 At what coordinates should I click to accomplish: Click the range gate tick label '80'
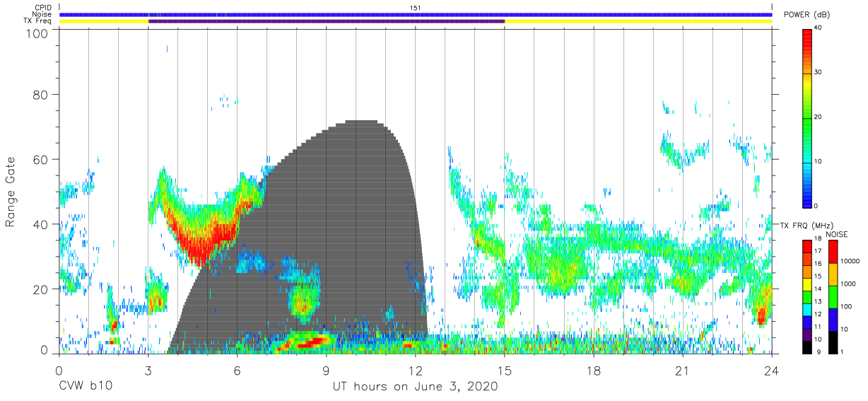[x=40, y=94]
